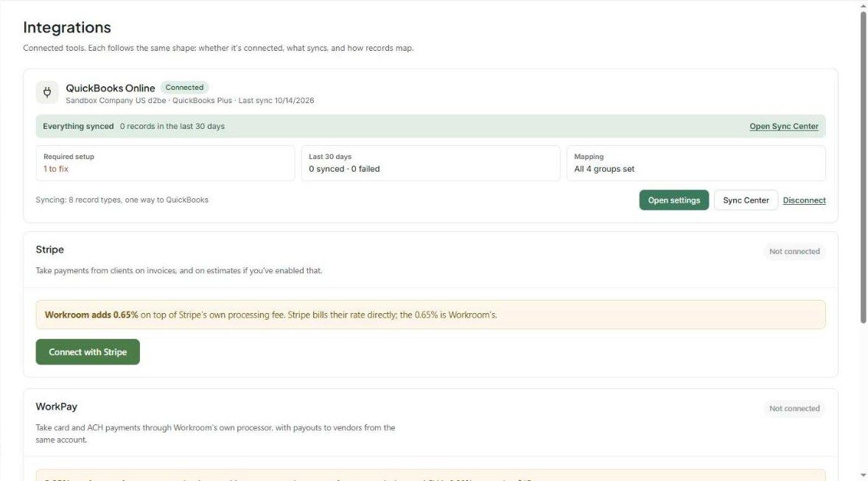Click the QuickBooks Online heading
This screenshot has height=481, width=868.
111,88
